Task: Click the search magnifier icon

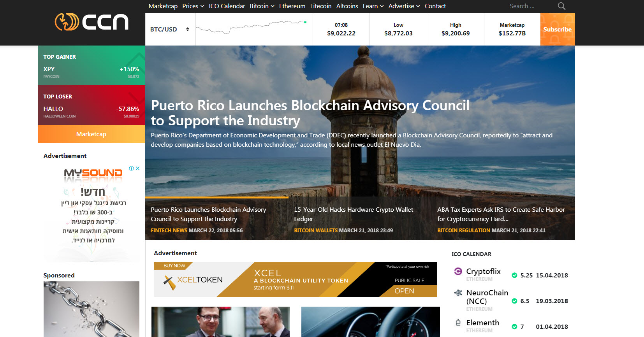Action: coord(561,6)
